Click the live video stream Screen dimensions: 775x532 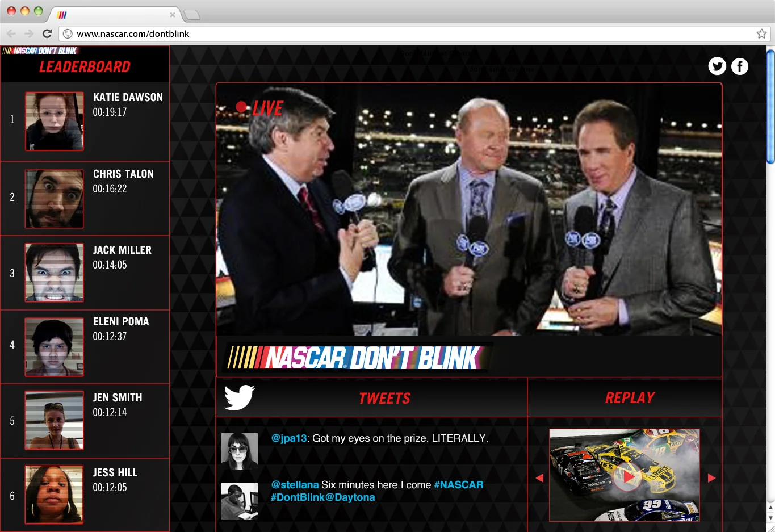click(x=469, y=210)
